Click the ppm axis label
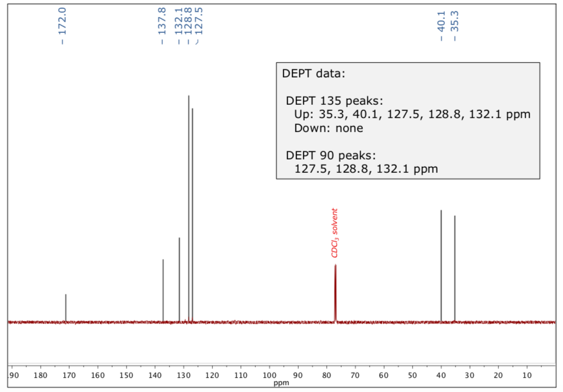This screenshot has height=392, width=563. (281, 383)
